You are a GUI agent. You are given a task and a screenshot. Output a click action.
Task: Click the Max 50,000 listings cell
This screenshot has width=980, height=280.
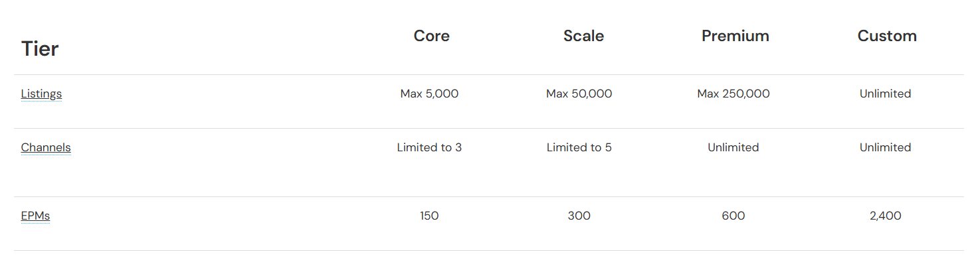pos(579,94)
